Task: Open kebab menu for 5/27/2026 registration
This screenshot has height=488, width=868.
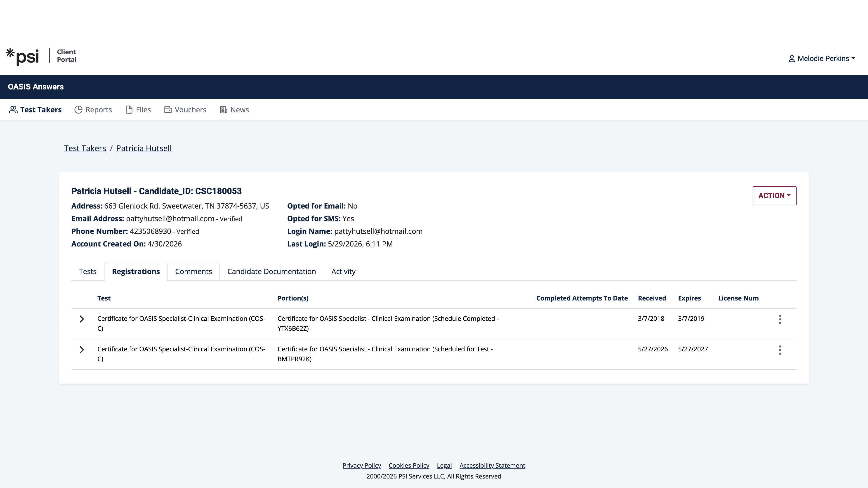Action: 780,350
